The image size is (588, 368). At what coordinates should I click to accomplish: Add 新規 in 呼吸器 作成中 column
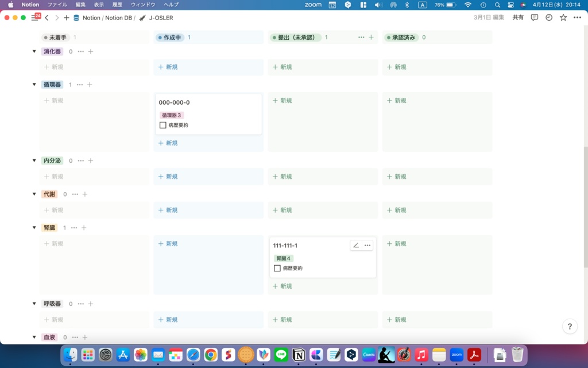click(x=168, y=320)
